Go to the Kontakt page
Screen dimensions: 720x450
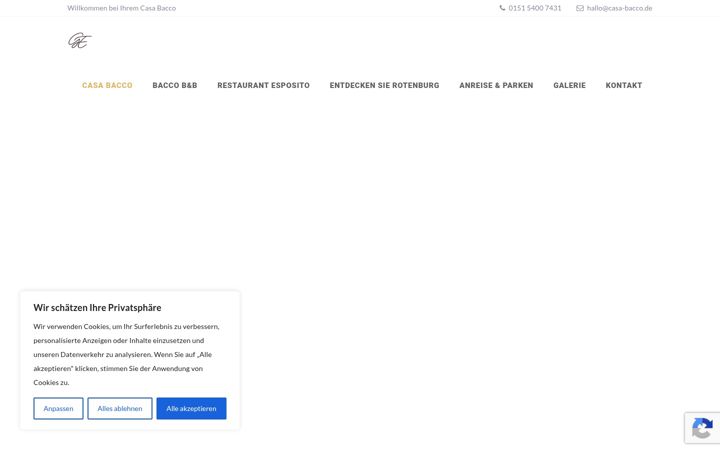point(624,85)
